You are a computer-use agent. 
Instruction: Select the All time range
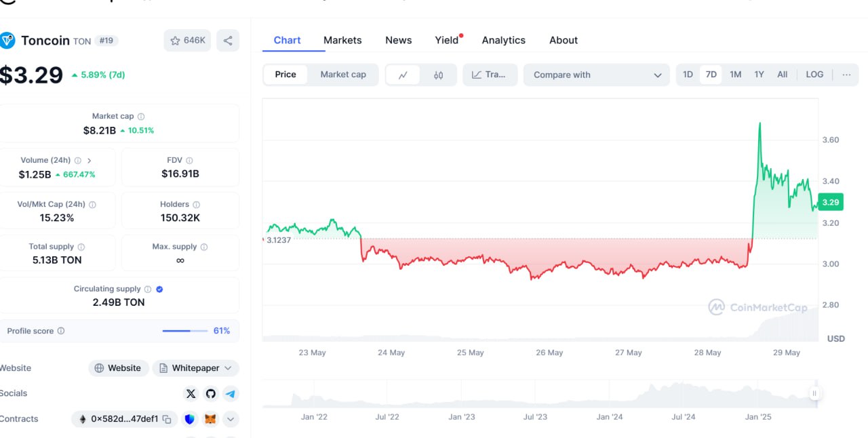pos(783,75)
